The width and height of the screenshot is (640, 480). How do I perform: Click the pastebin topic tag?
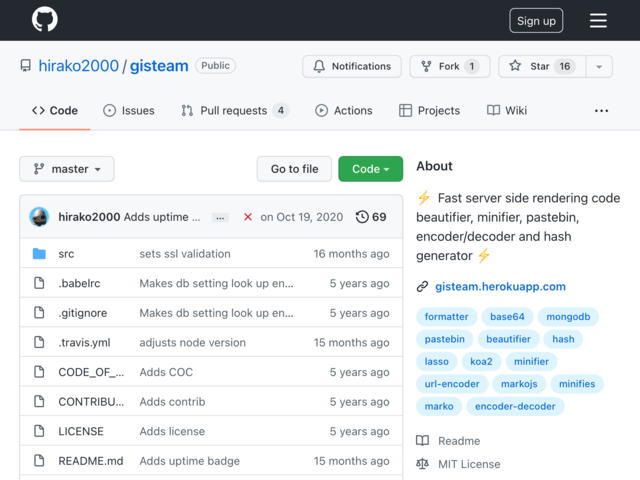point(444,339)
